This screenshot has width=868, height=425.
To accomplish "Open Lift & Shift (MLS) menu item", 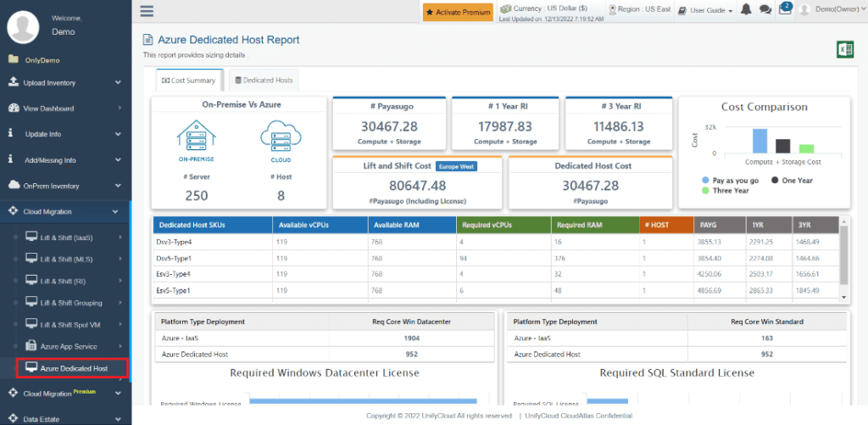I will pos(66,260).
